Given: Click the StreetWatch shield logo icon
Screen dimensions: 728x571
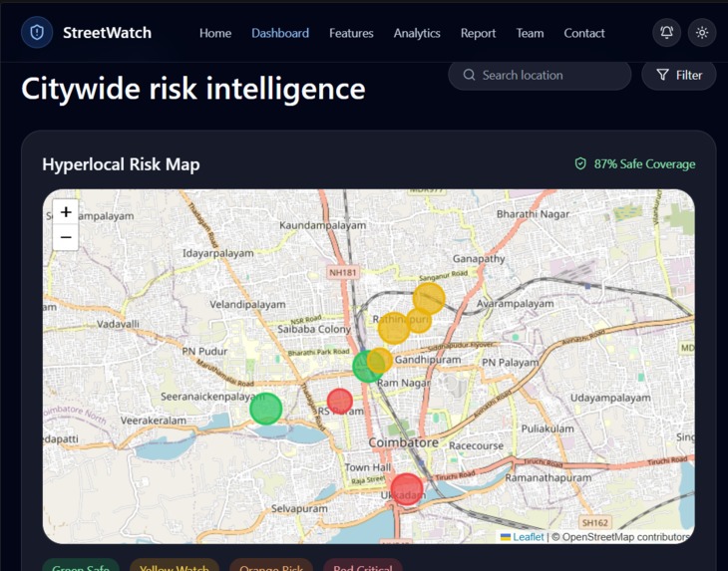Looking at the screenshot, I should [x=37, y=33].
